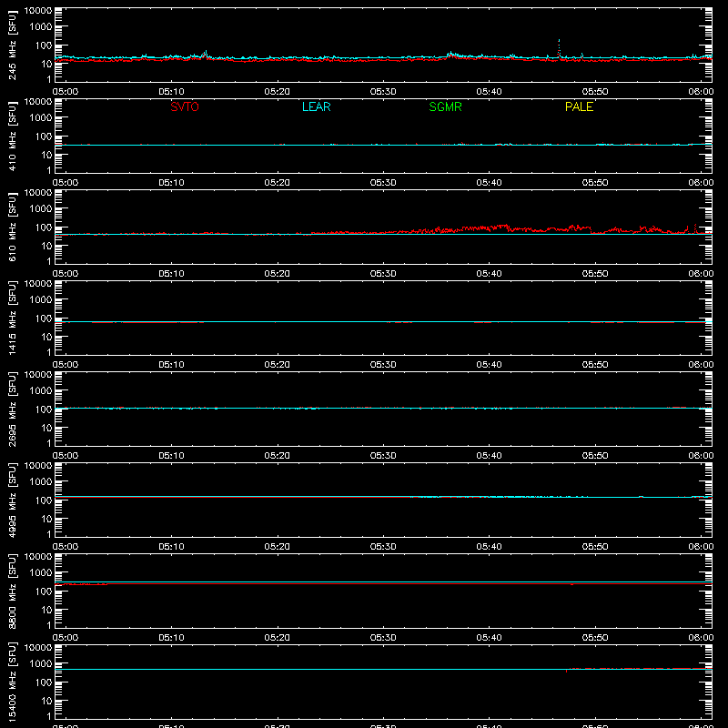Click 05:50 time label under 245 MHz plot
The height and width of the screenshot is (728, 728).
coord(595,92)
